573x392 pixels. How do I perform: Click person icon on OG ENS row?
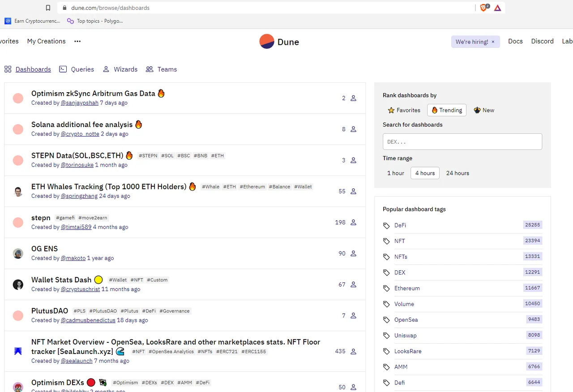353,253
